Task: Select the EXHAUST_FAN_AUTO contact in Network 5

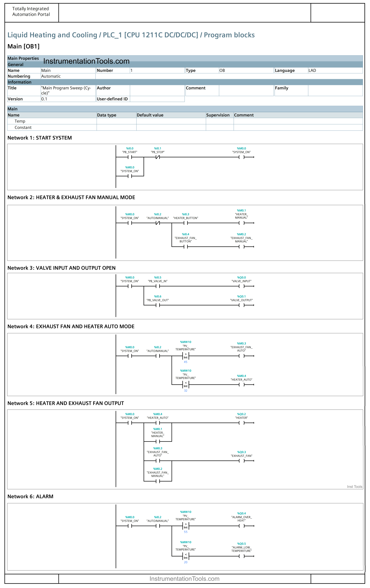Action: point(158,461)
